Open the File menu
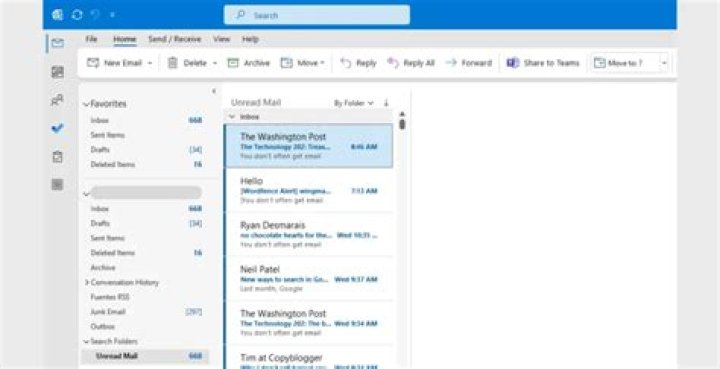 (x=91, y=39)
